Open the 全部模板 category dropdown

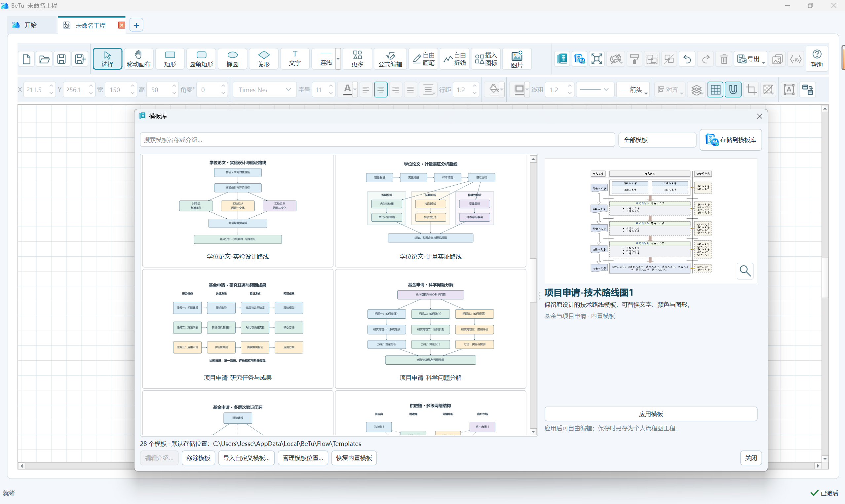click(x=657, y=140)
